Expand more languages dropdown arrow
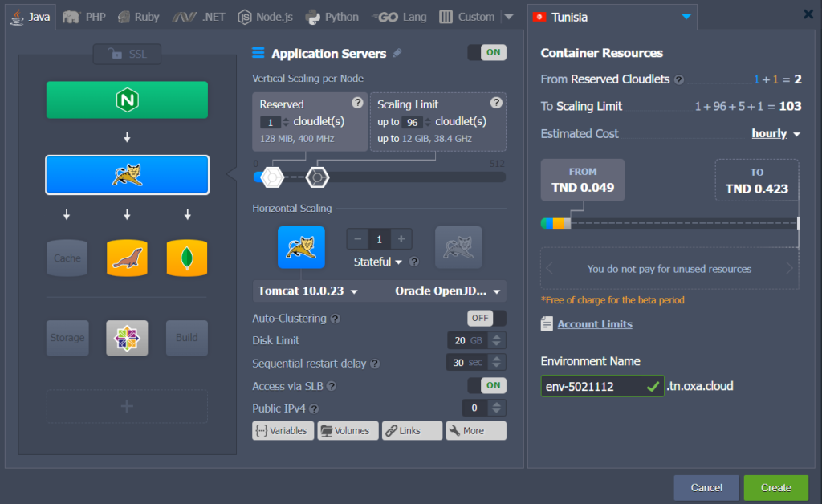This screenshot has height=504, width=822. pyautogui.click(x=508, y=17)
